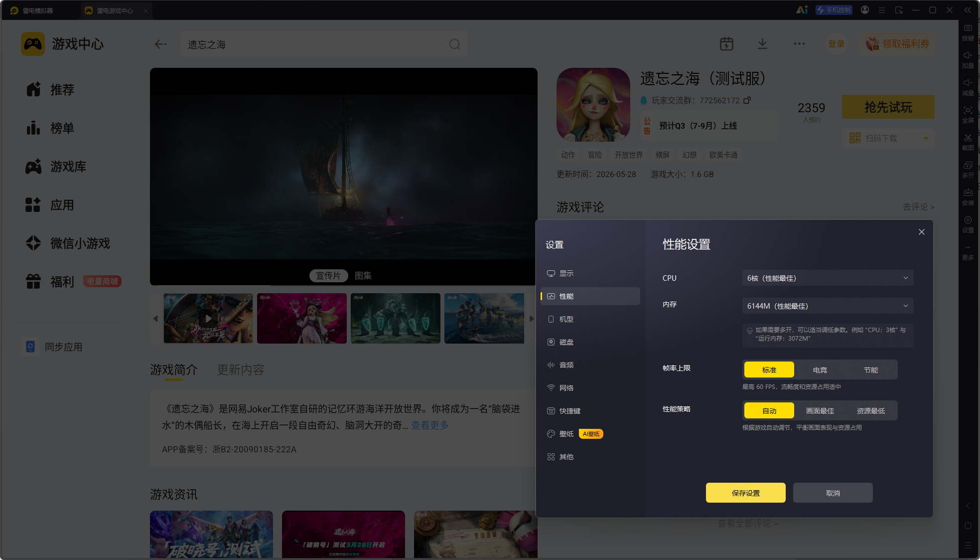The image size is (980, 560).
Task: Open the 多开 multi-instance tool
Action: tap(968, 170)
